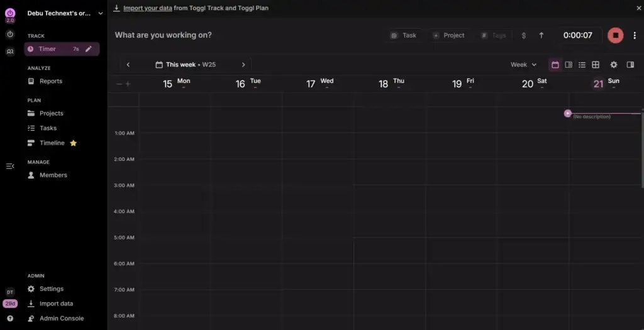The width and height of the screenshot is (644, 330).
Task: Open the power icon in left rail
Action: pos(10,35)
